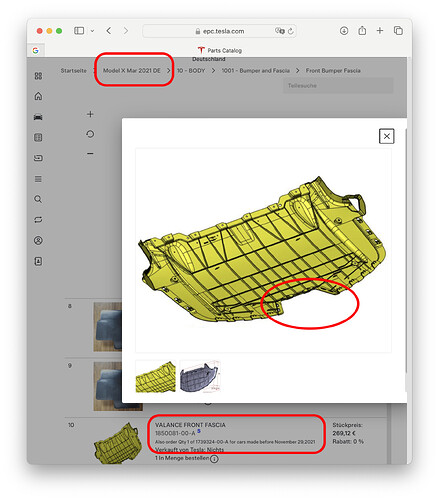Open Model X Mar 2021 DE breadcrumb
Viewport: 439px width, 500px height.
(132, 71)
